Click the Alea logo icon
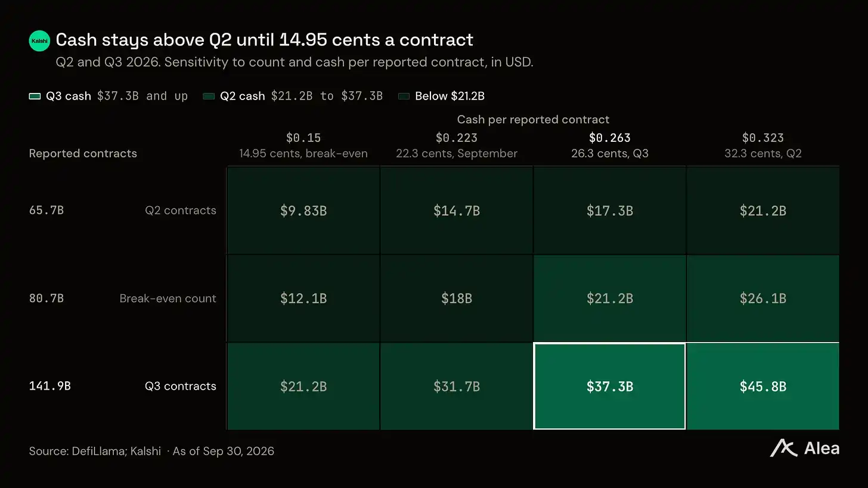868x488 pixels. tap(783, 448)
